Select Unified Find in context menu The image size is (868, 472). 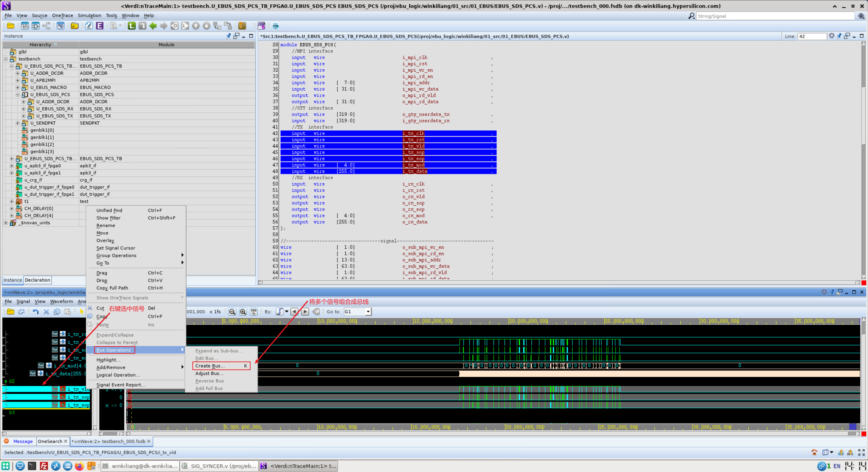109,210
